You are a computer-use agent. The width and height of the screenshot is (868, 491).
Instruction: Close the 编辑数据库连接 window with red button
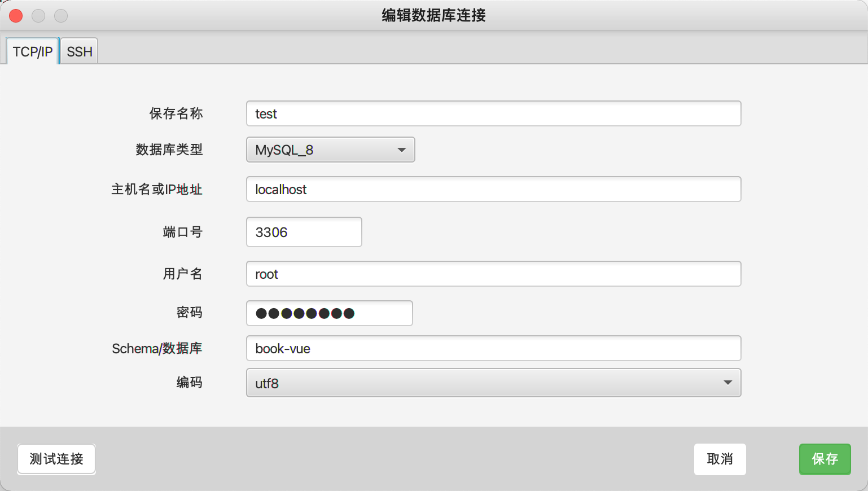click(x=16, y=16)
